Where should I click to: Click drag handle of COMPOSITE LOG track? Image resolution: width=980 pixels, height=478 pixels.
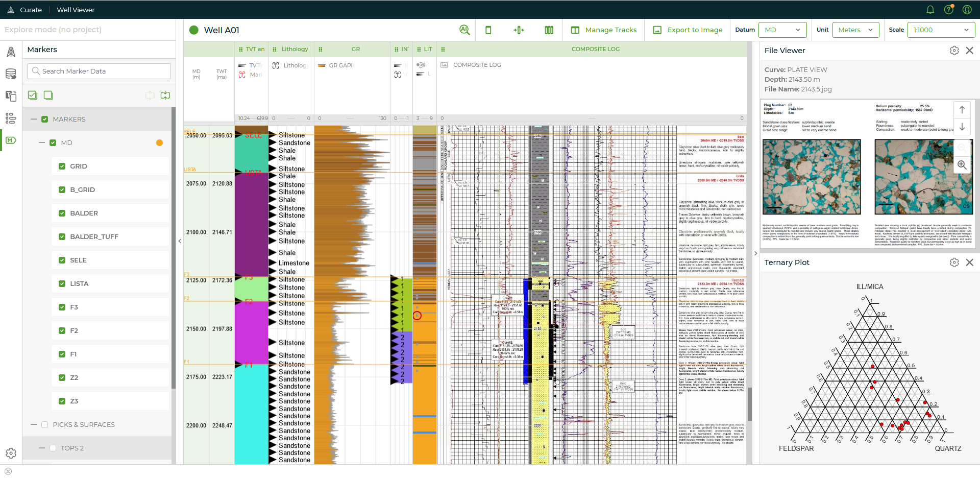point(443,50)
